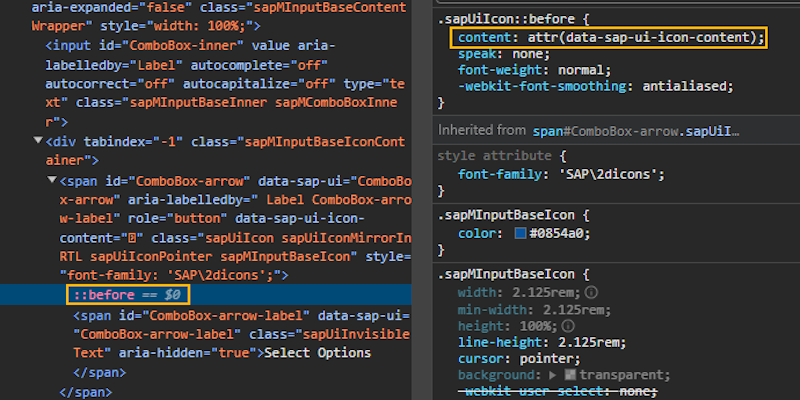Expand the background shorthand property triangle
800x400 pixels.
tap(552, 375)
